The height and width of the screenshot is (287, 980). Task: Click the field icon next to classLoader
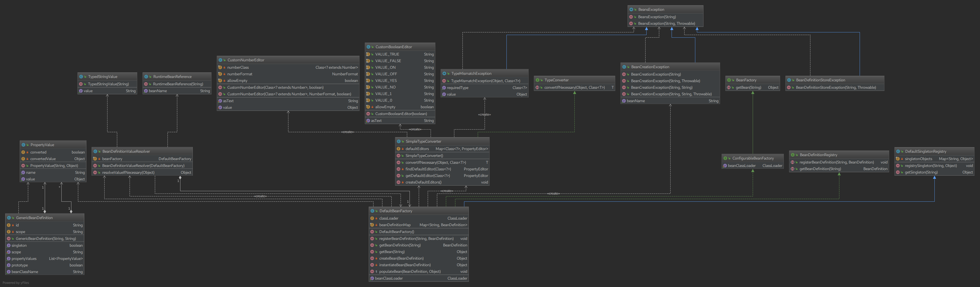[x=372, y=218]
